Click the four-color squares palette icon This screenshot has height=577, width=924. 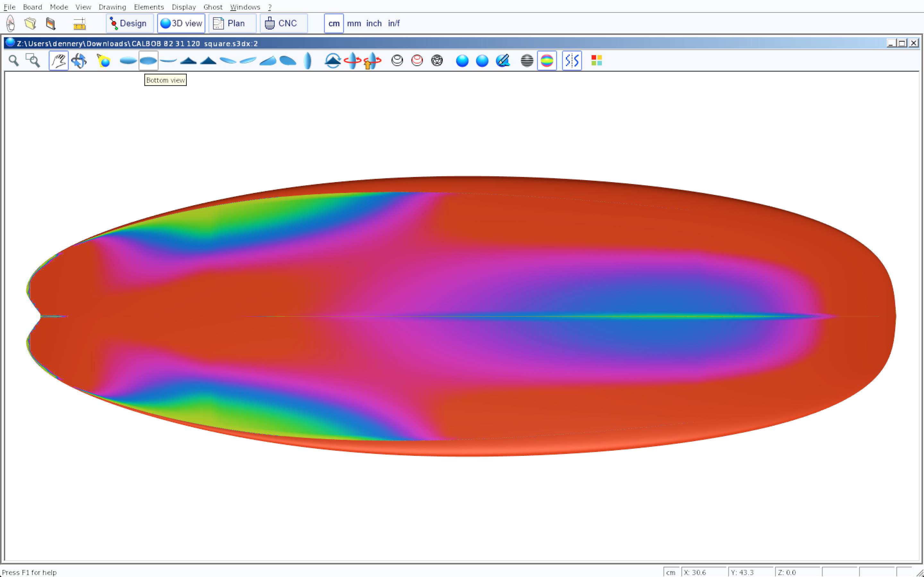click(x=596, y=61)
